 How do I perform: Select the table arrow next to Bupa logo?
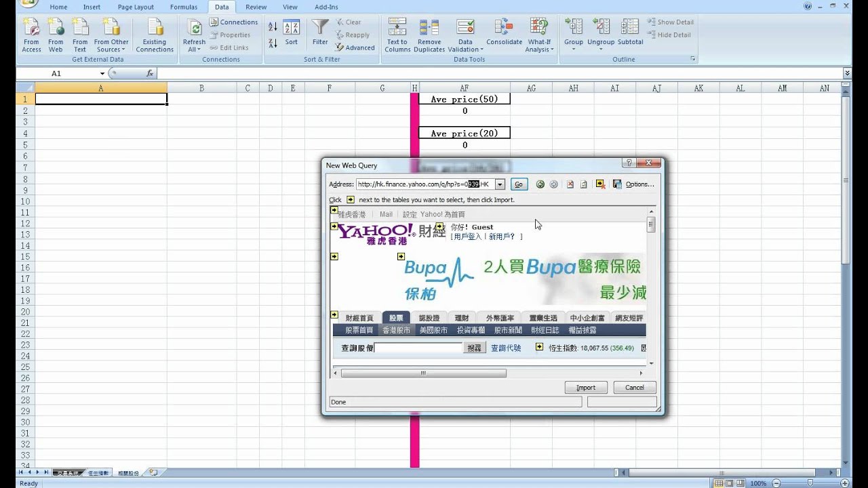point(401,256)
